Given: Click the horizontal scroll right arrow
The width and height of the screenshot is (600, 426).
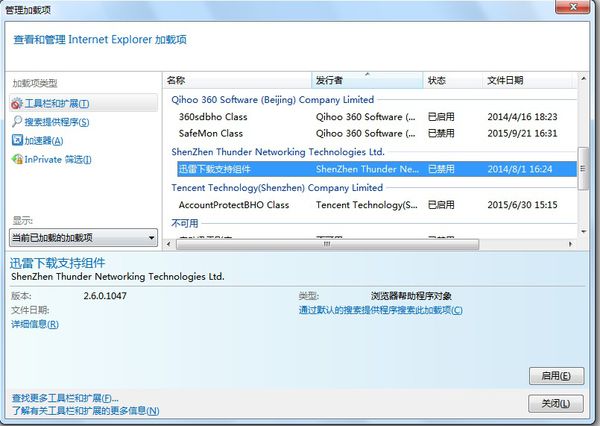Looking at the screenshot, I should (x=571, y=244).
